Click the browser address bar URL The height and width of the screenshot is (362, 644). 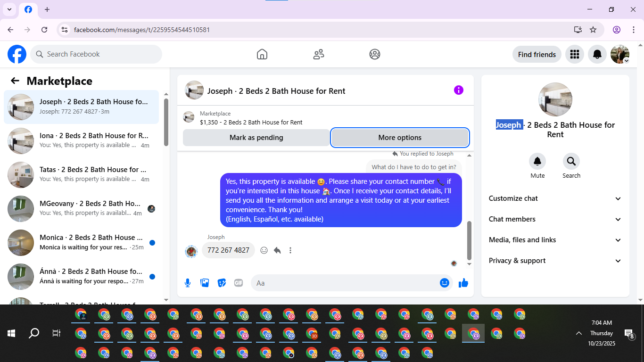[x=142, y=30]
